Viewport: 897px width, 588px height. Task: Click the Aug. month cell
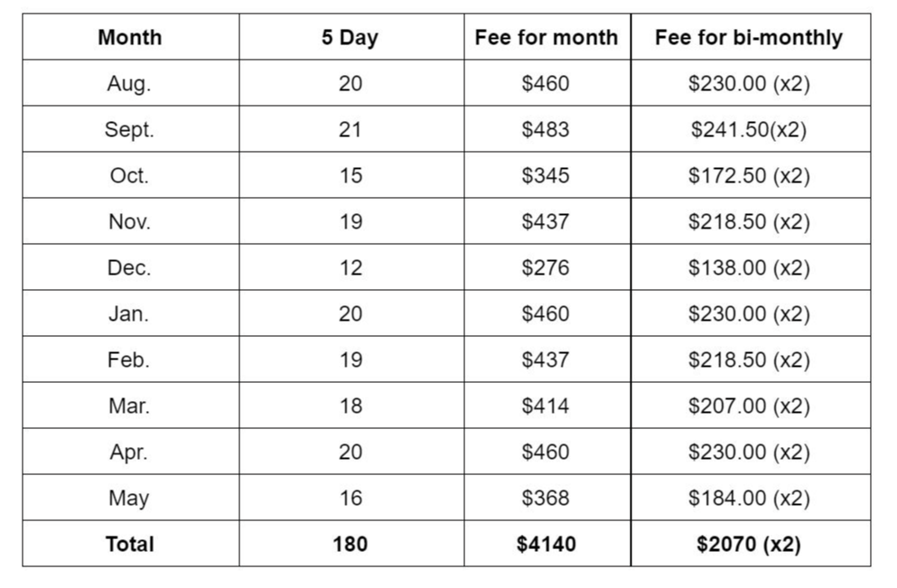tap(130, 83)
